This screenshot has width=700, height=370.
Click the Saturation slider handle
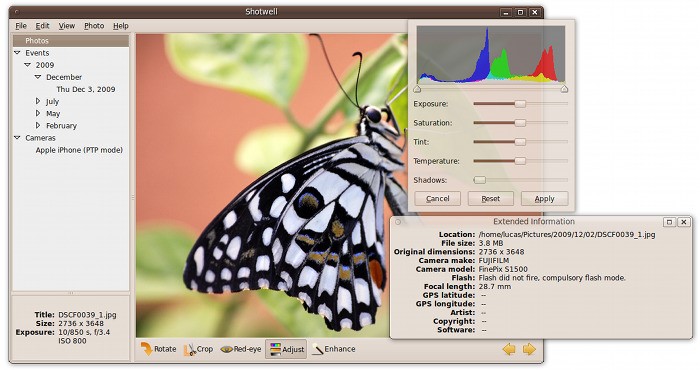coord(520,123)
